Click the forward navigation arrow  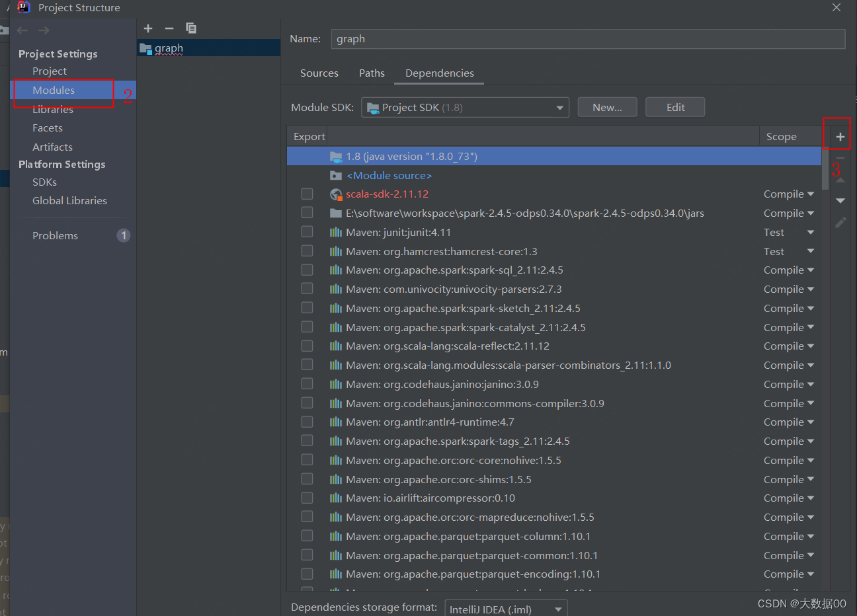click(x=44, y=30)
